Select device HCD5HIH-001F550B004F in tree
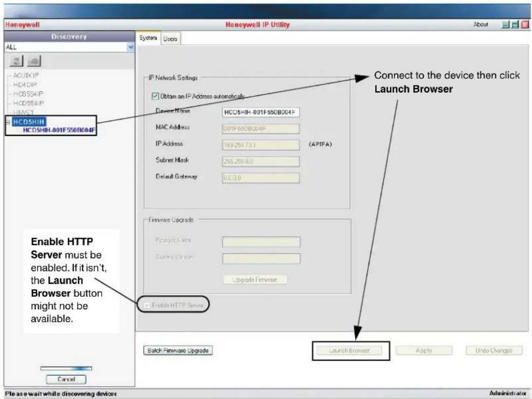The height and width of the screenshot is (399, 532). [x=59, y=130]
